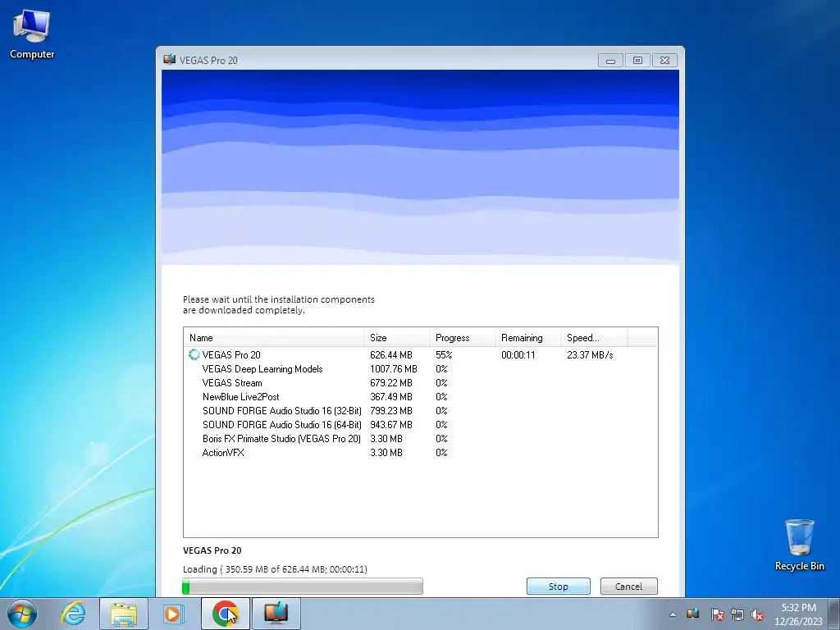Image resolution: width=840 pixels, height=630 pixels.
Task: Open the Computer desktop icon
Action: 32,34
